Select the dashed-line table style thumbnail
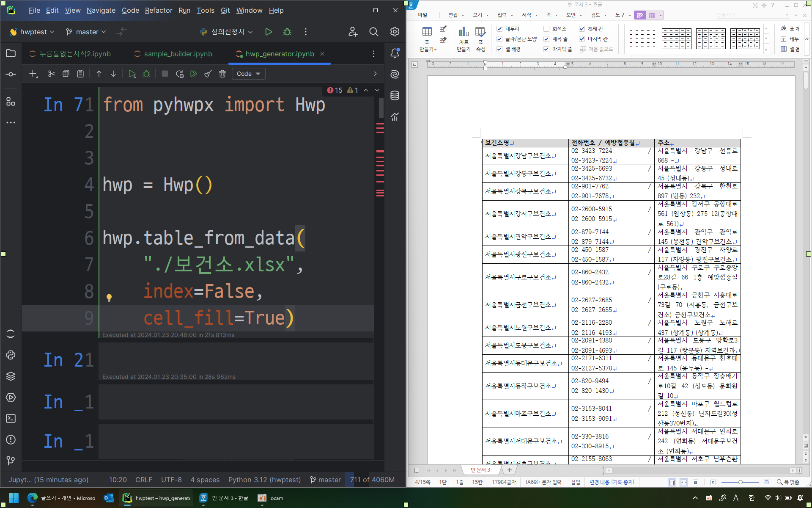Viewport: 812px width, 508px height. pyautogui.click(x=642, y=39)
